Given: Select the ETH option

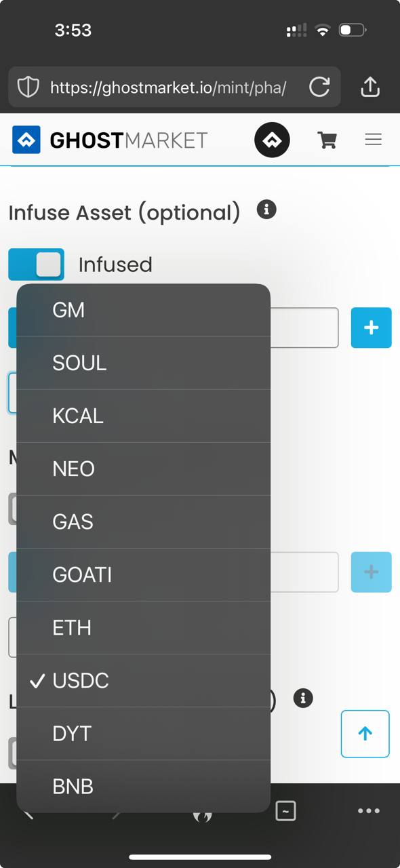Looking at the screenshot, I should 144,627.
